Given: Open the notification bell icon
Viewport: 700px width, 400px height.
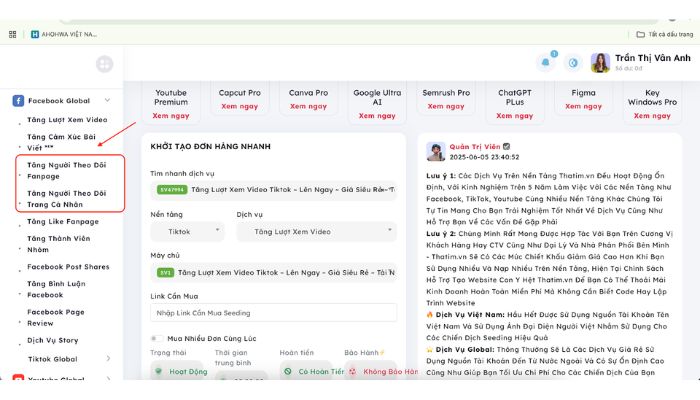Looking at the screenshot, I should [x=546, y=62].
